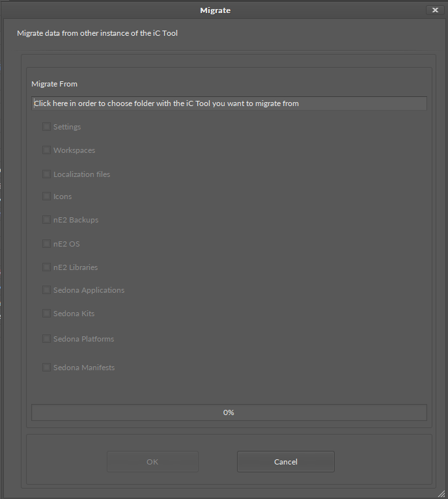The height and width of the screenshot is (499, 448).
Task: Tick the Sedona Applications checkbox
Action: pos(46,290)
